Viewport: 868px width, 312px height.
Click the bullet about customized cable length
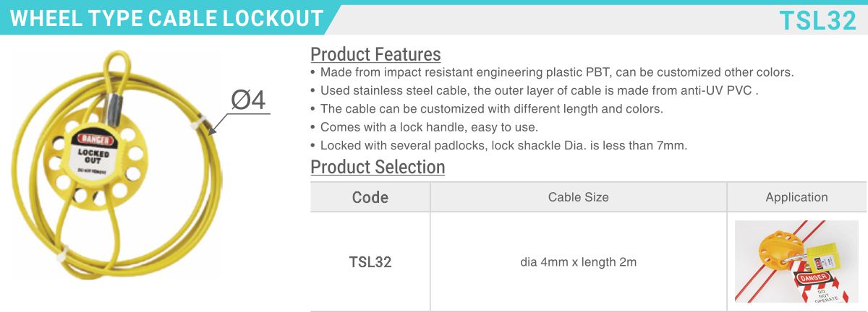pyautogui.click(x=487, y=109)
